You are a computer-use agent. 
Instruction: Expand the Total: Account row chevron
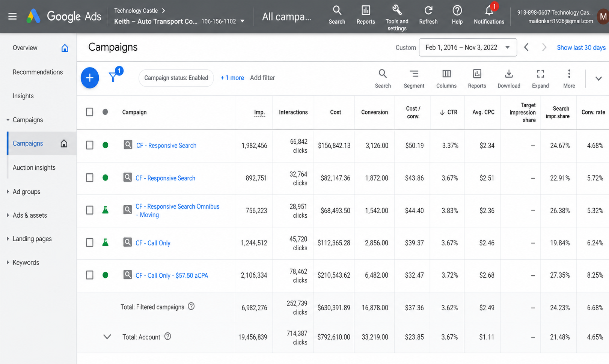coord(107,337)
